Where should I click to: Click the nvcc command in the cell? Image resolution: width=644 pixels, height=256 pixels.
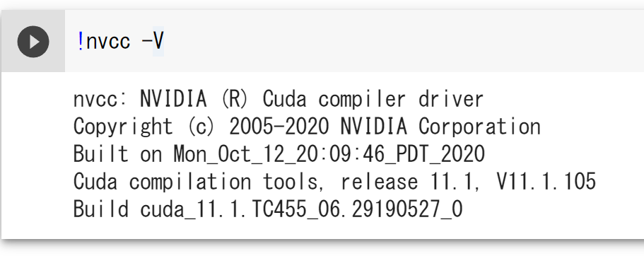108,42
